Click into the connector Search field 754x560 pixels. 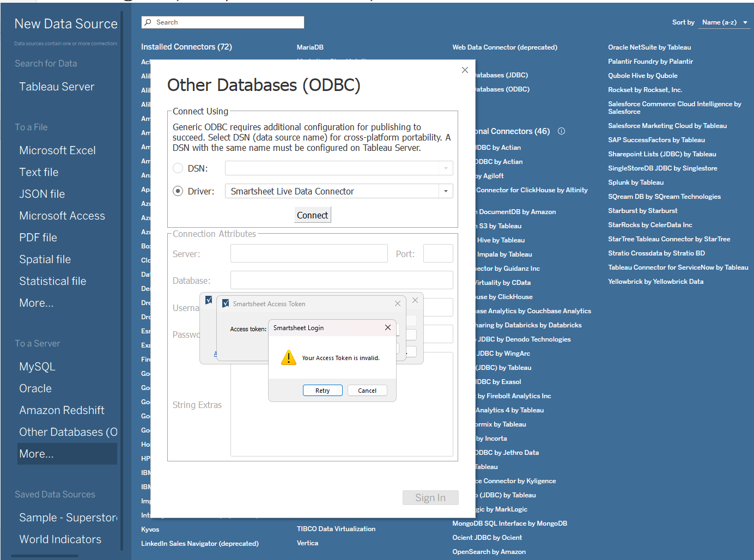tap(223, 22)
